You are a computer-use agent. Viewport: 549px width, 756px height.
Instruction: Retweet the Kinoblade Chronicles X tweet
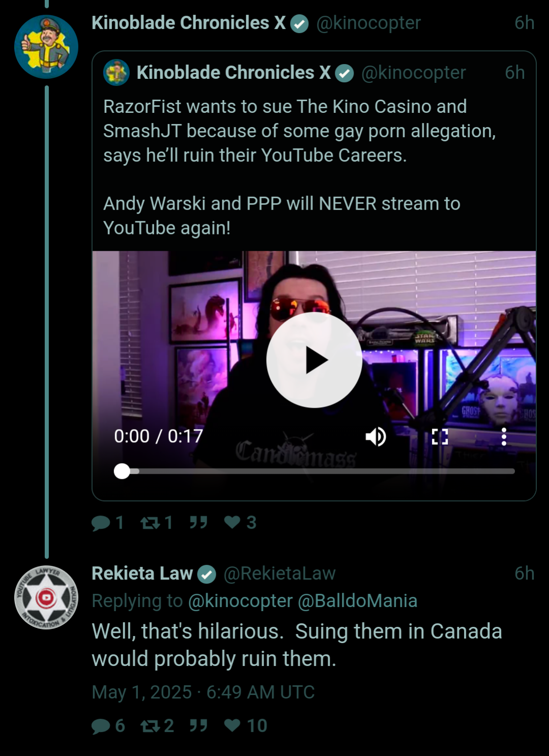click(157, 523)
